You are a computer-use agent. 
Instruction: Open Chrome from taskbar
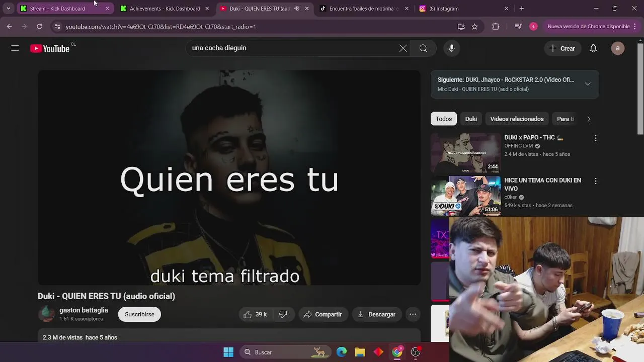pos(397,352)
